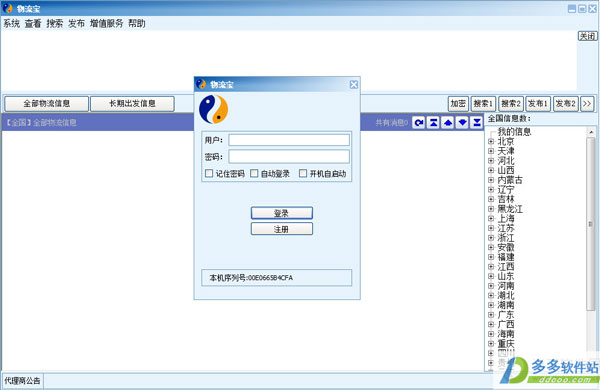
Task: Open the 帮助 menu
Action: click(137, 24)
